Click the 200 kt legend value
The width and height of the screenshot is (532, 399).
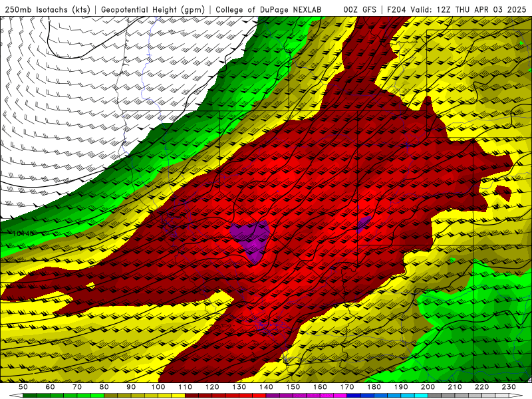click(x=428, y=387)
